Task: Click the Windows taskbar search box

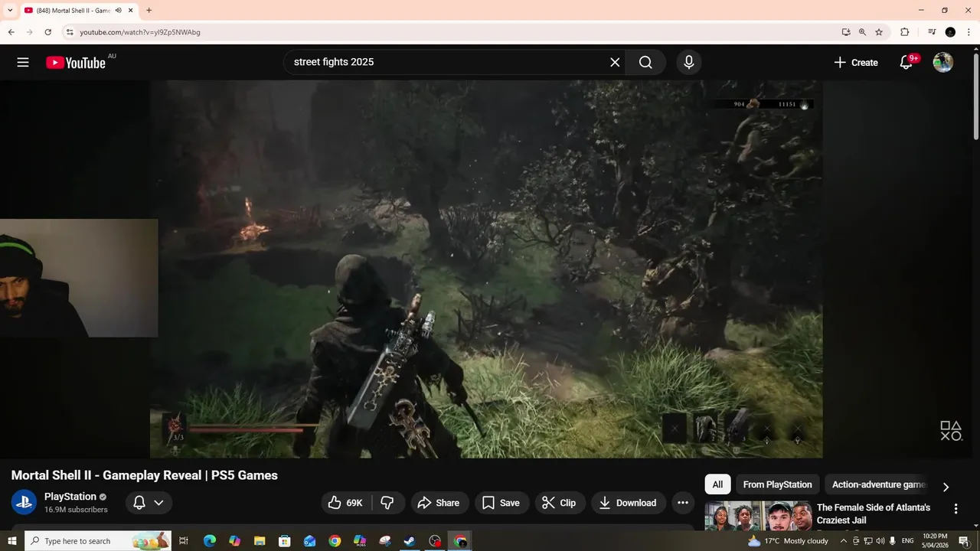Action: click(98, 541)
